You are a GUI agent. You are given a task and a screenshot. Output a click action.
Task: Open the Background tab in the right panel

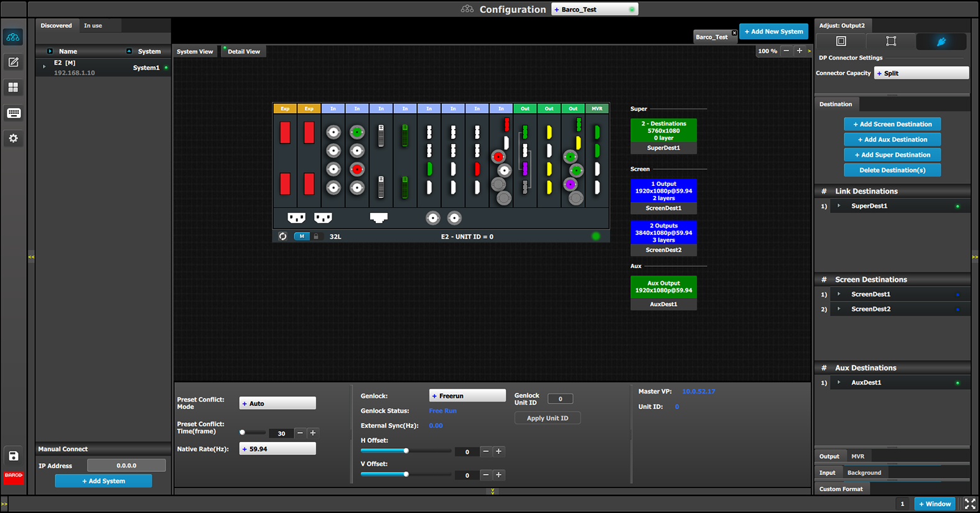click(x=864, y=473)
